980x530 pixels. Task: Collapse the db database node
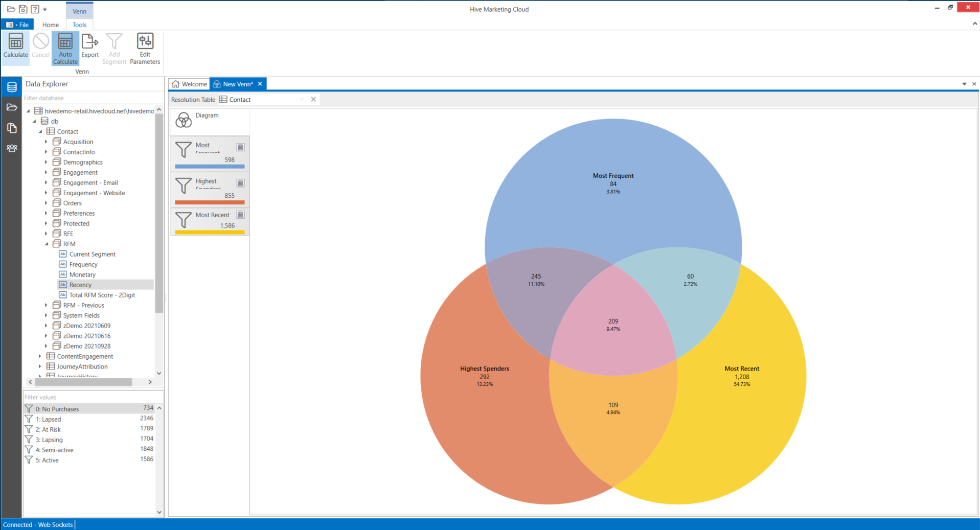point(35,121)
